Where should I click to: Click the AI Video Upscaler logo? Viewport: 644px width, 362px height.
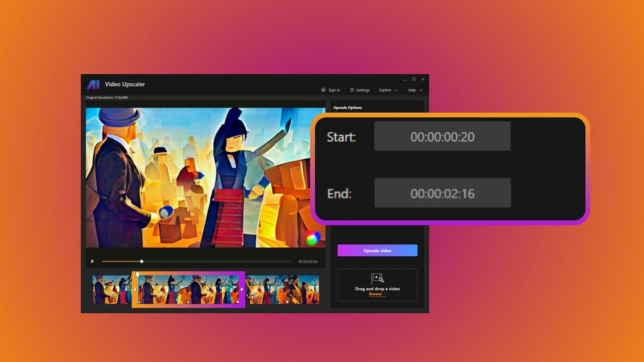[x=93, y=84]
